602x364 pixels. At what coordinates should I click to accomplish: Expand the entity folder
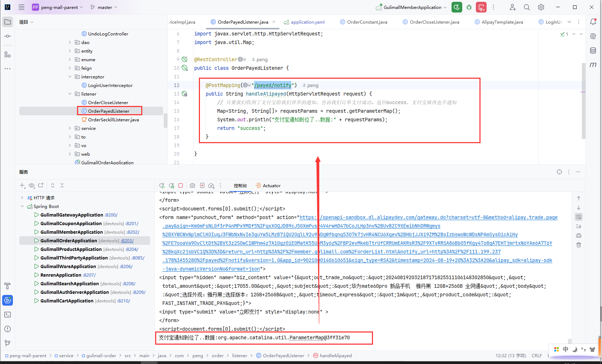click(x=70, y=51)
